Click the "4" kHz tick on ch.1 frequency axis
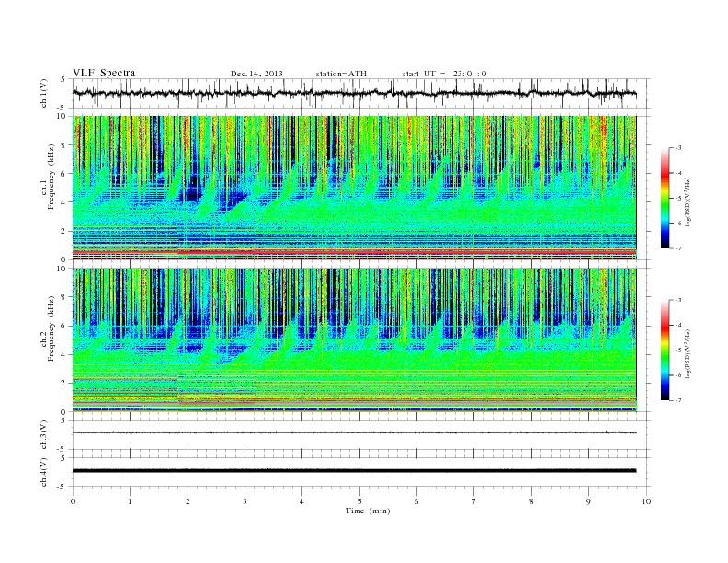Viewport: 728px width, 563px height. point(64,202)
